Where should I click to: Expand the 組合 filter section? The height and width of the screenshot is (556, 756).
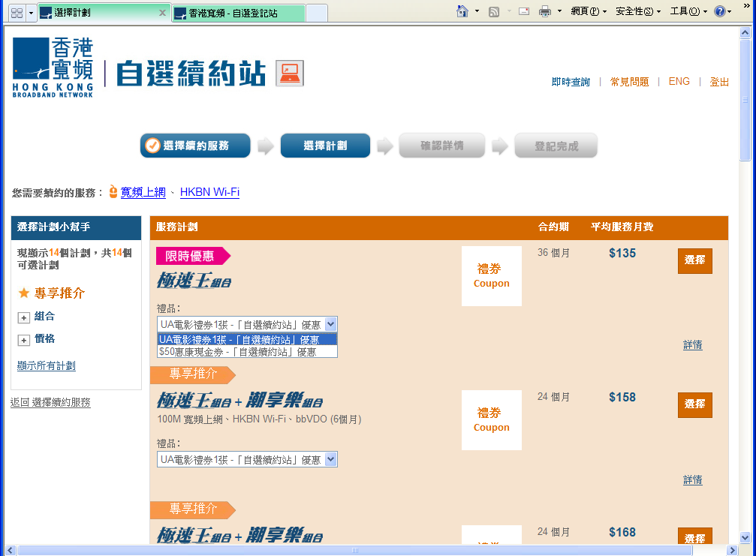coord(23,317)
